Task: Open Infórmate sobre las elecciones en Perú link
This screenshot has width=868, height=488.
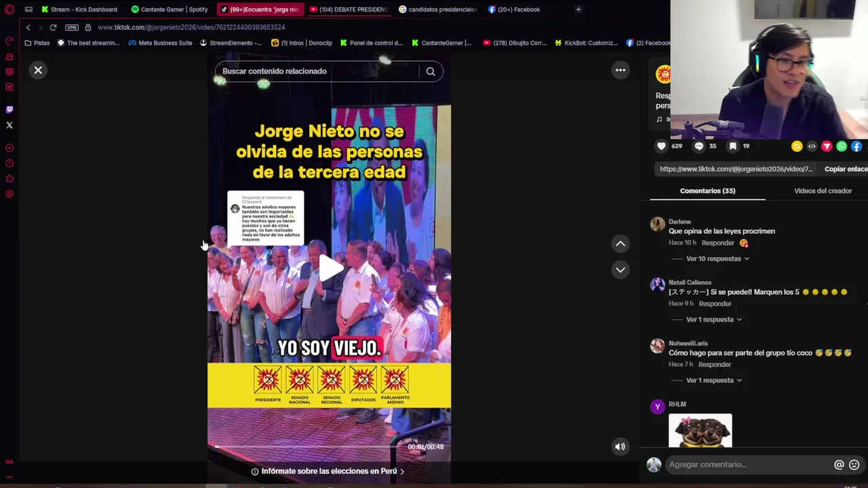Action: point(328,471)
